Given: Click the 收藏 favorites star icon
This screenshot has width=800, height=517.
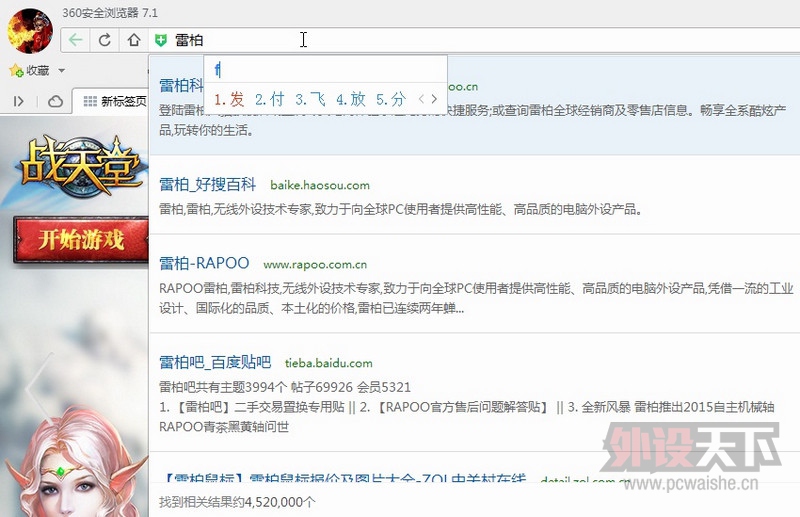Looking at the screenshot, I should (x=16, y=70).
